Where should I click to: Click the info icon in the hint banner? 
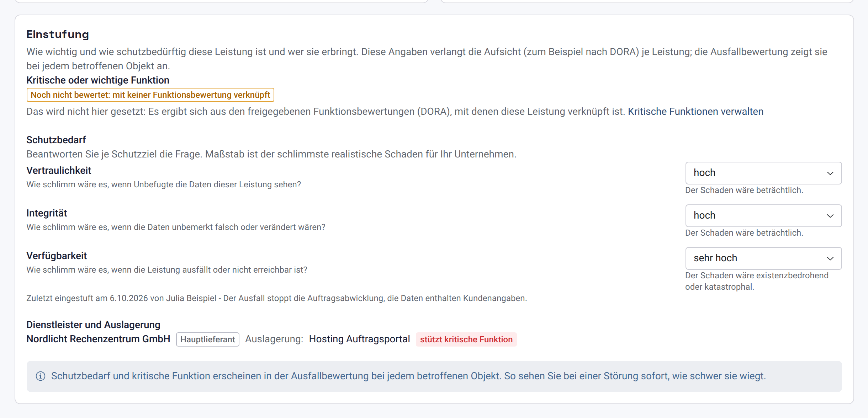point(41,376)
